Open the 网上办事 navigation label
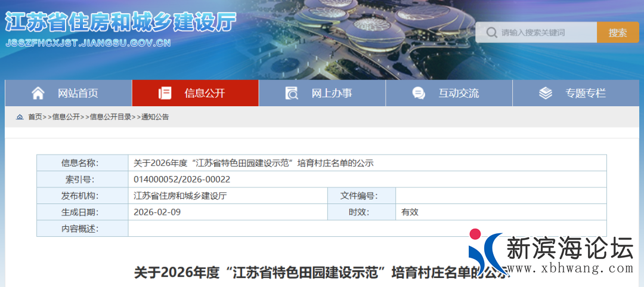644x287 pixels. coord(332,93)
